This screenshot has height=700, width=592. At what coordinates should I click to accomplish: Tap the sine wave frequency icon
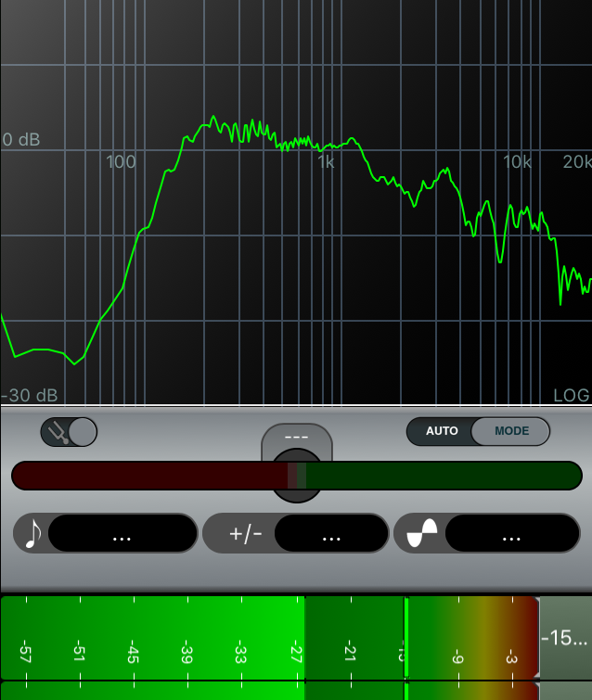[422, 534]
